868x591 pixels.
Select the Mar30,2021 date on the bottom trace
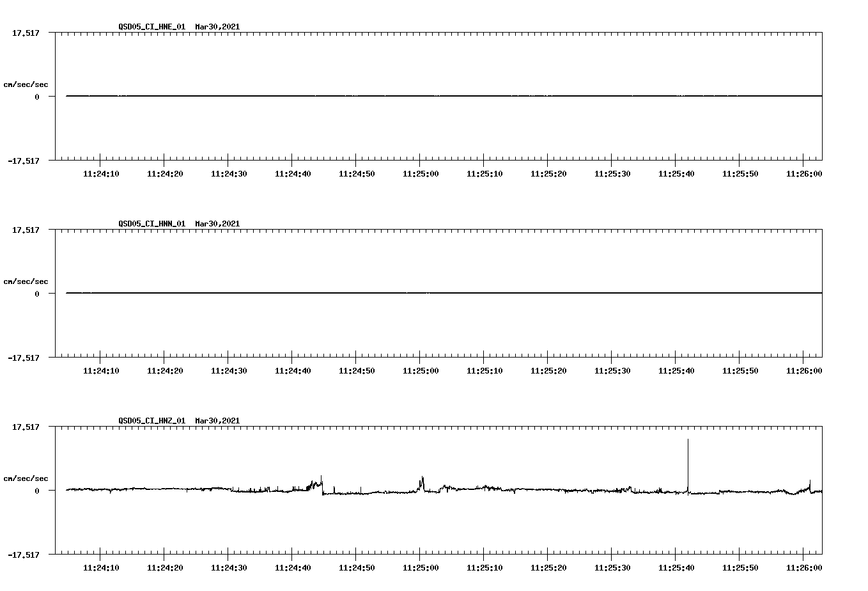coord(217,422)
